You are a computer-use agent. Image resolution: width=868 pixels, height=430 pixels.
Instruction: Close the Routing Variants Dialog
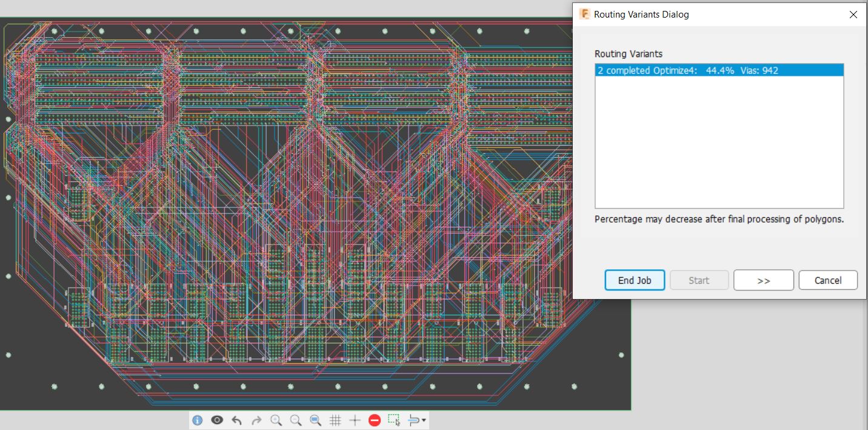[854, 15]
